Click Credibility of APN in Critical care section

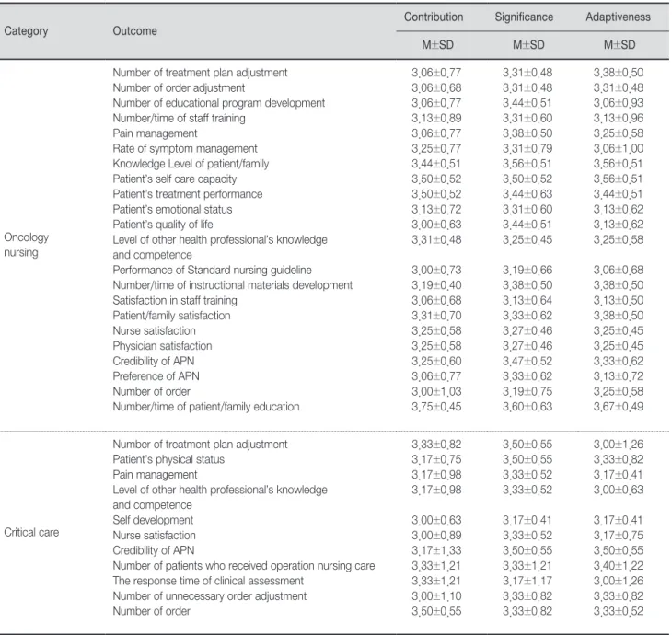click(154, 550)
